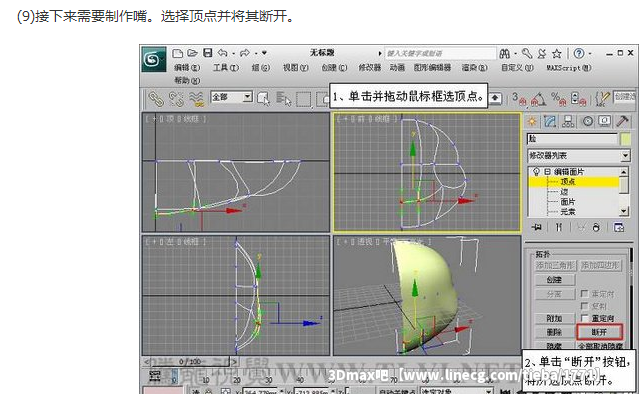Collapse the 编辑面片 modifier tree
The image size is (640, 394).
tap(547, 171)
